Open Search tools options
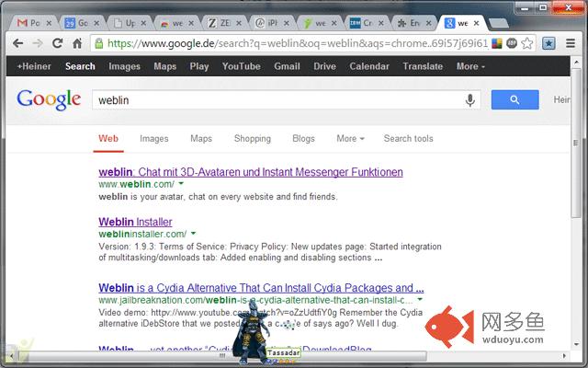This screenshot has height=368, width=588. (x=408, y=139)
